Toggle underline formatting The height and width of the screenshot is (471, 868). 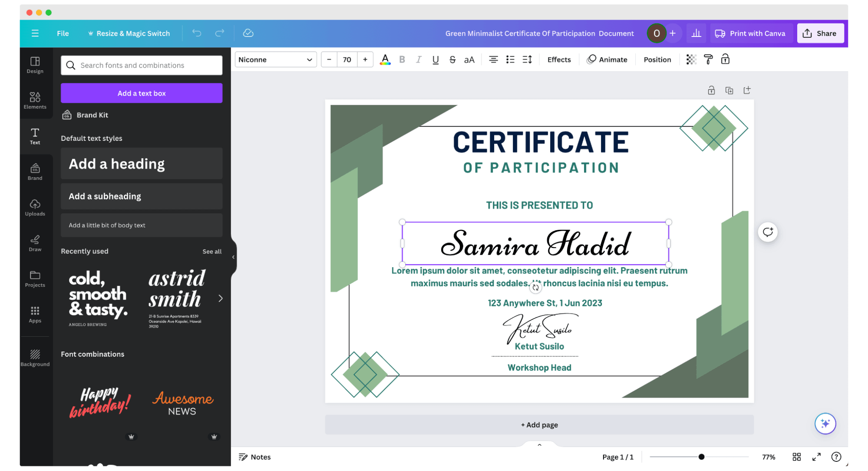tap(436, 60)
